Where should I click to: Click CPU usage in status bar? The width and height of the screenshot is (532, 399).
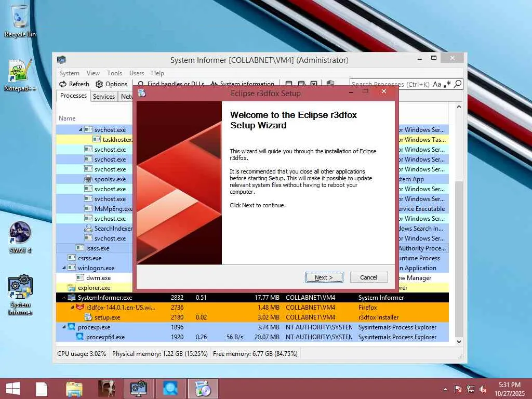pos(82,353)
